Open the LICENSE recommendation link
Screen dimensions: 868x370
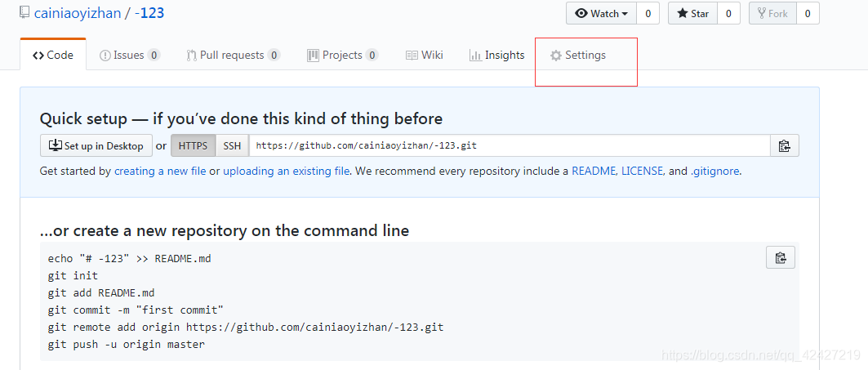(642, 172)
